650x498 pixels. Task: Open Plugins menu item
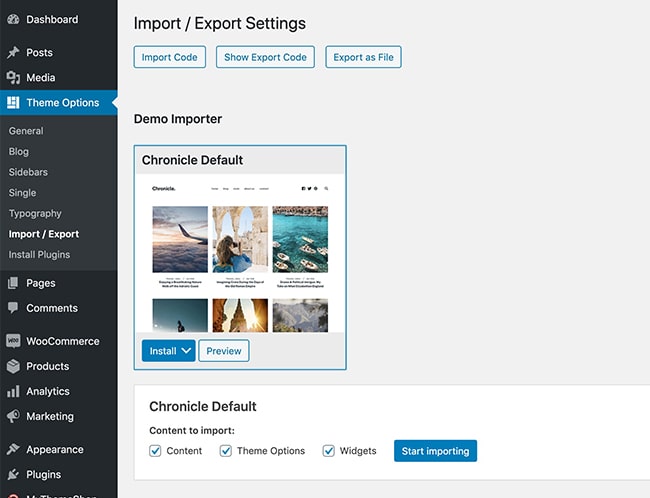click(58, 474)
